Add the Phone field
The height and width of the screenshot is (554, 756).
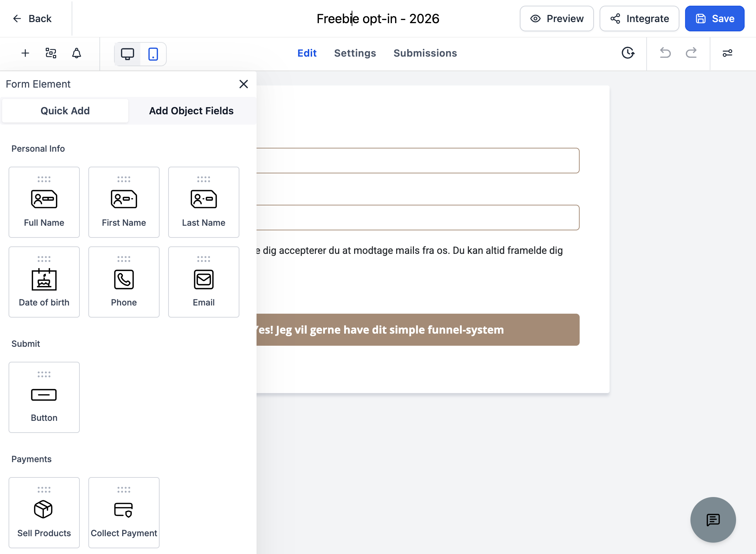[x=124, y=282]
